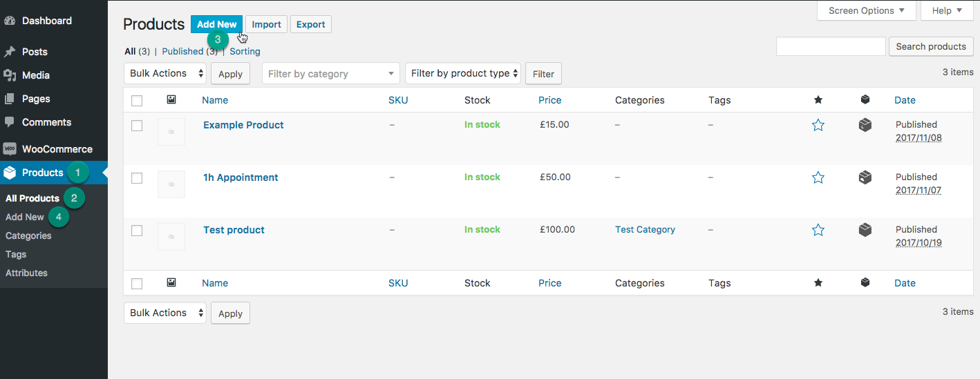
Task: Click the product Type column header icon
Action: pos(865,100)
